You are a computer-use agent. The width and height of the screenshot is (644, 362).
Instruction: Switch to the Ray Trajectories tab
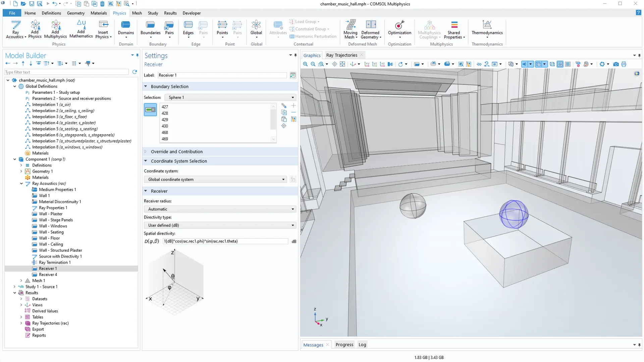pyautogui.click(x=341, y=55)
